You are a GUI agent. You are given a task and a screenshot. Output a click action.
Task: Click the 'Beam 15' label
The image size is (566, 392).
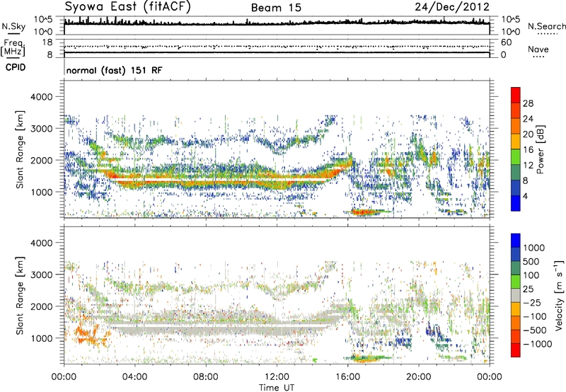(x=276, y=8)
